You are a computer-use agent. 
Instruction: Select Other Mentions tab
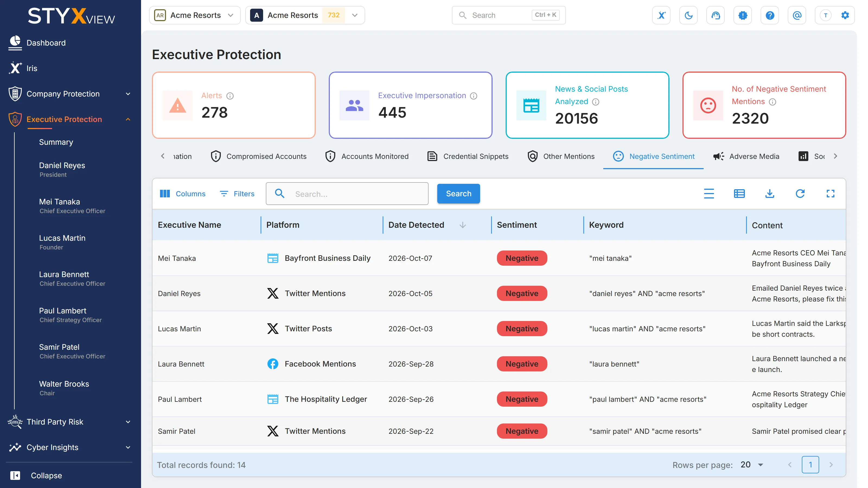click(x=561, y=156)
